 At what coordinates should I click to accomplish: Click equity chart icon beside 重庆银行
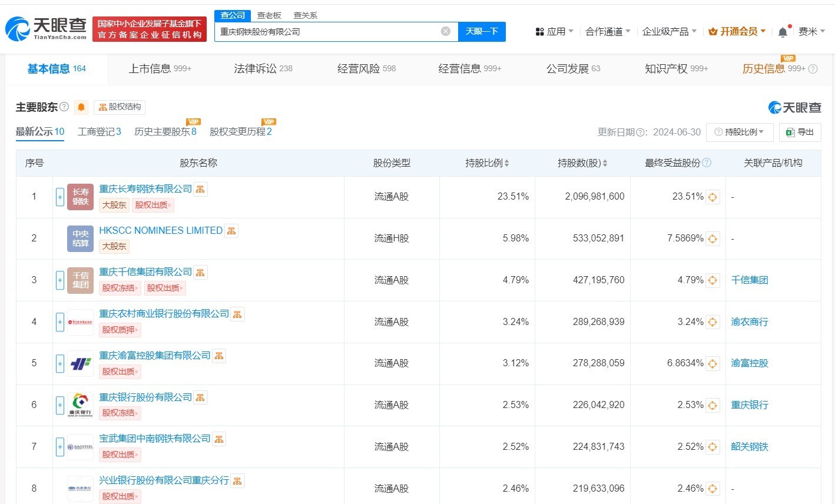pos(200,397)
